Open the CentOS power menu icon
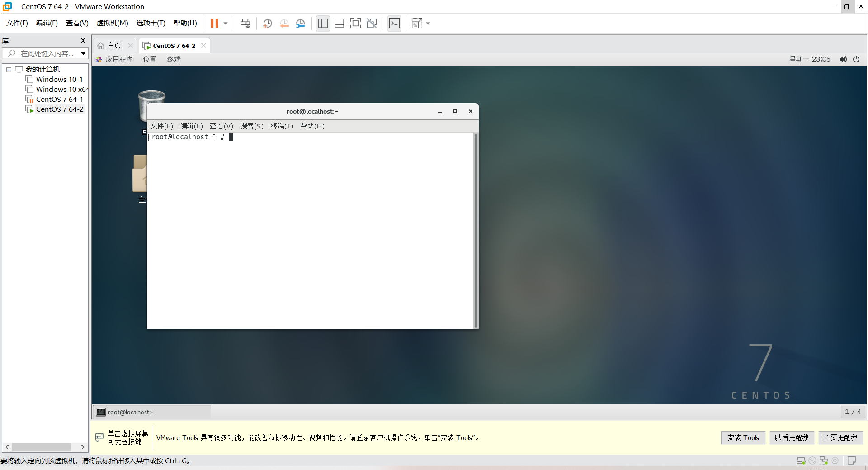868x470 pixels. point(856,59)
